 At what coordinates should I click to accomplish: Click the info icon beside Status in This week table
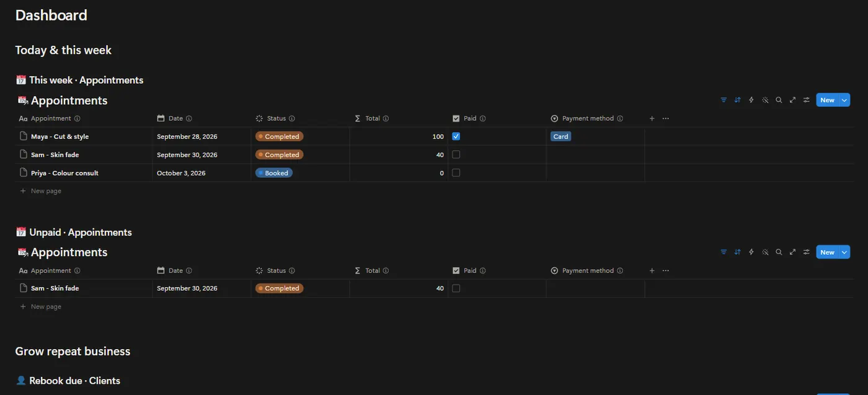coord(292,118)
